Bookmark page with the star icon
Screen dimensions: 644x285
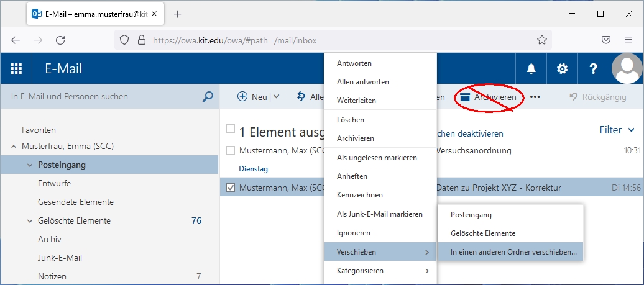point(541,40)
